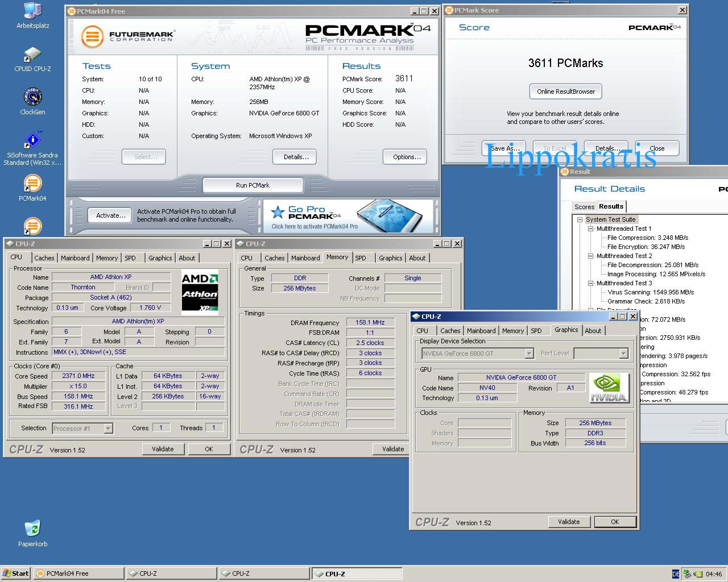Screen dimensions: 728x582
Task: Switch to PCMark04 Free taskbar button
Action: pos(78,573)
